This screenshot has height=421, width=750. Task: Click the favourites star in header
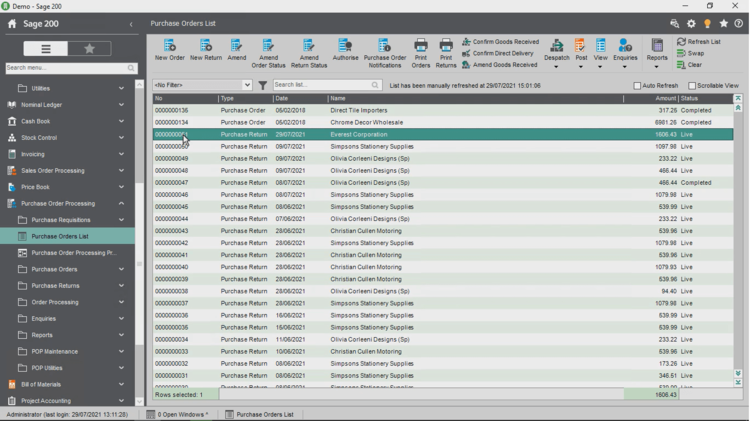point(723,23)
